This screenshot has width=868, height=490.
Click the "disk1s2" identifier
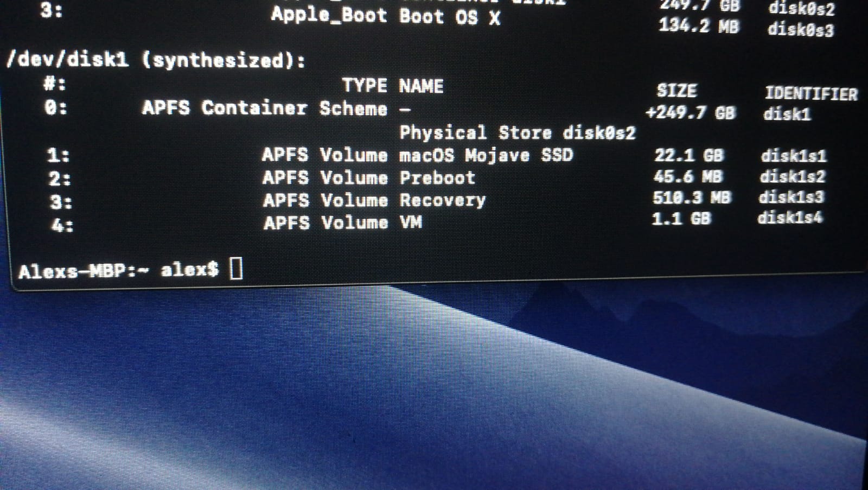(793, 176)
